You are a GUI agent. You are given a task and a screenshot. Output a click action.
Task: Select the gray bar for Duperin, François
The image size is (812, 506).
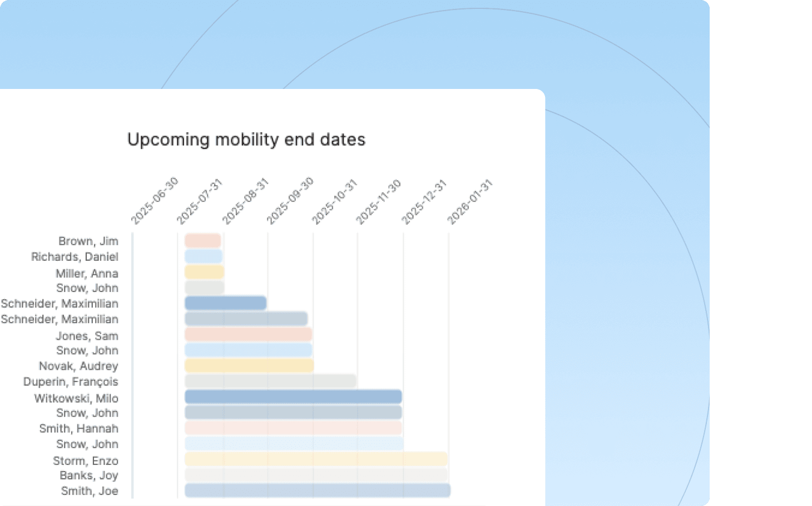tap(270, 381)
